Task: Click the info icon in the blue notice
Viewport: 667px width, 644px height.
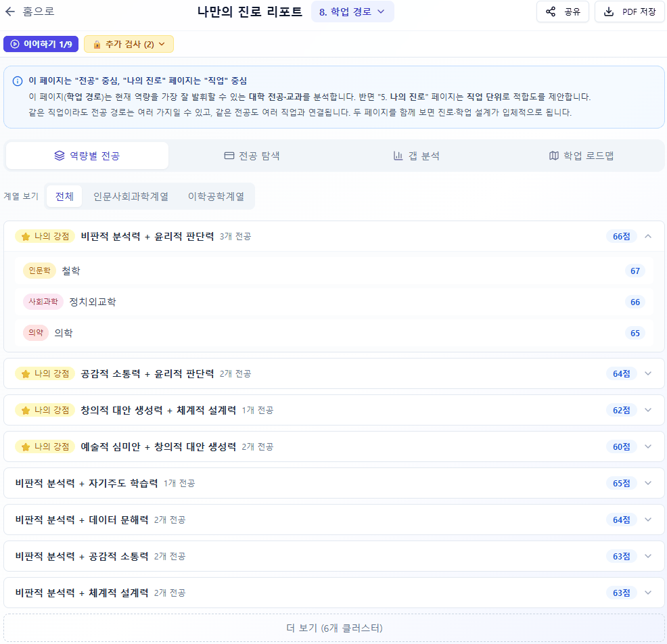Action: pos(18,81)
